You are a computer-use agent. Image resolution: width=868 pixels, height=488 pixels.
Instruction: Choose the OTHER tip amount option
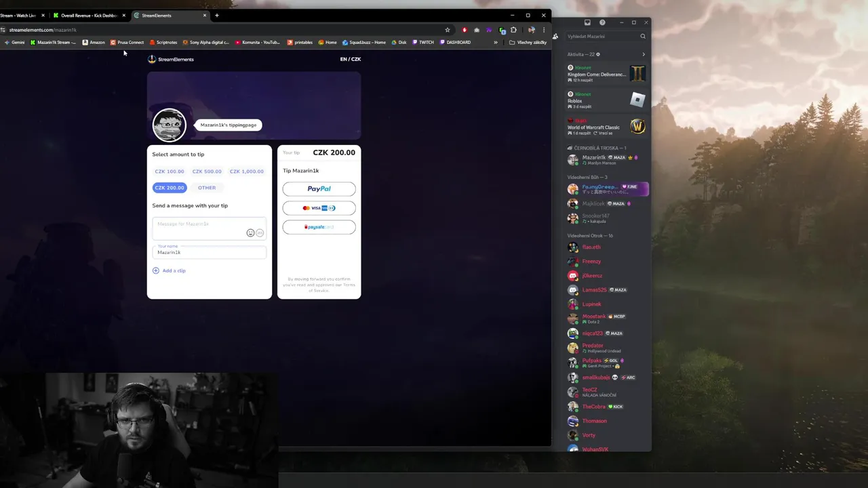click(x=207, y=188)
